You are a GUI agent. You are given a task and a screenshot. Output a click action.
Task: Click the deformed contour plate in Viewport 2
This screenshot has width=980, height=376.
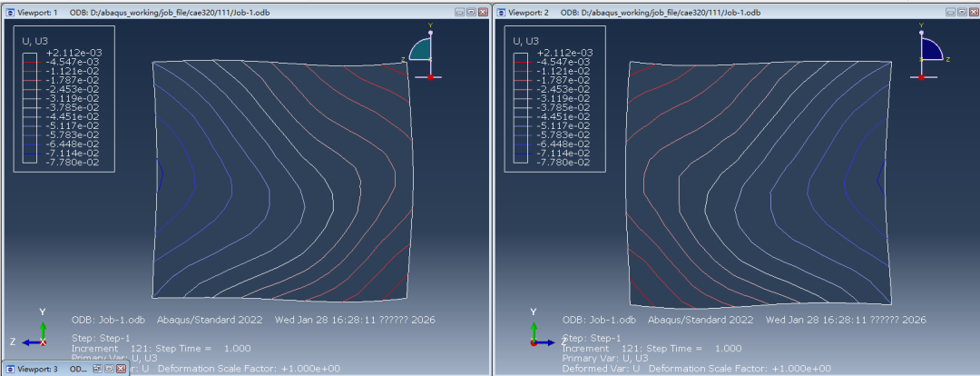click(759, 185)
